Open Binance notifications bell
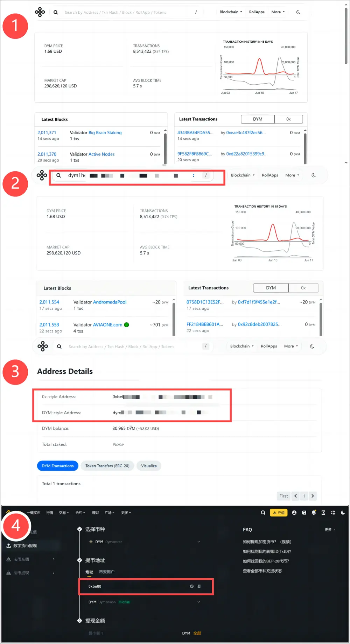Image resolution: width=350 pixels, height=644 pixels. pos(314,513)
